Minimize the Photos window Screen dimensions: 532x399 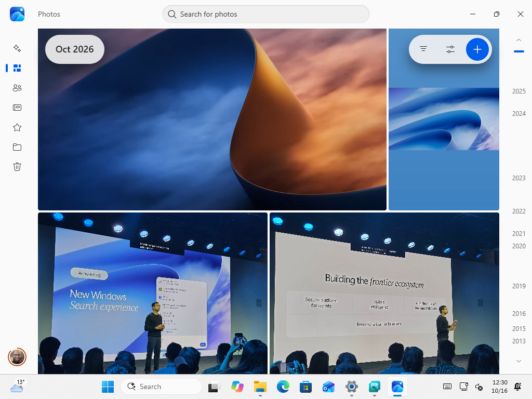[x=473, y=14]
